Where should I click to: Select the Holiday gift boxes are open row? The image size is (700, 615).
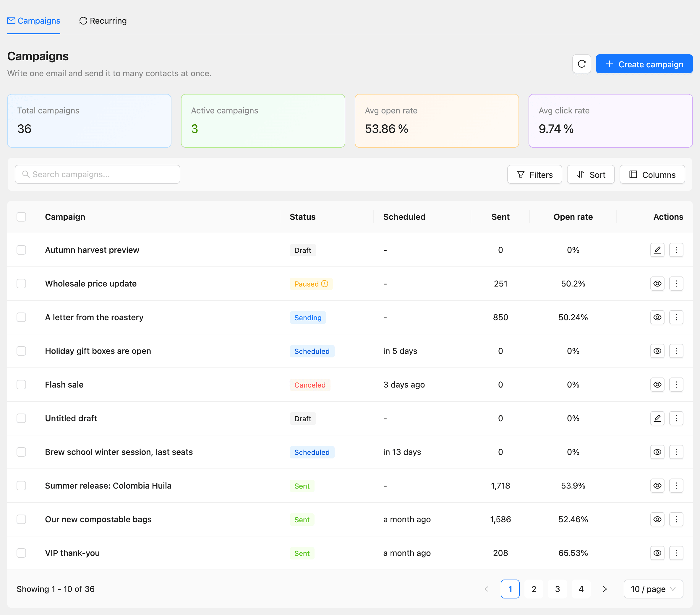click(x=21, y=351)
